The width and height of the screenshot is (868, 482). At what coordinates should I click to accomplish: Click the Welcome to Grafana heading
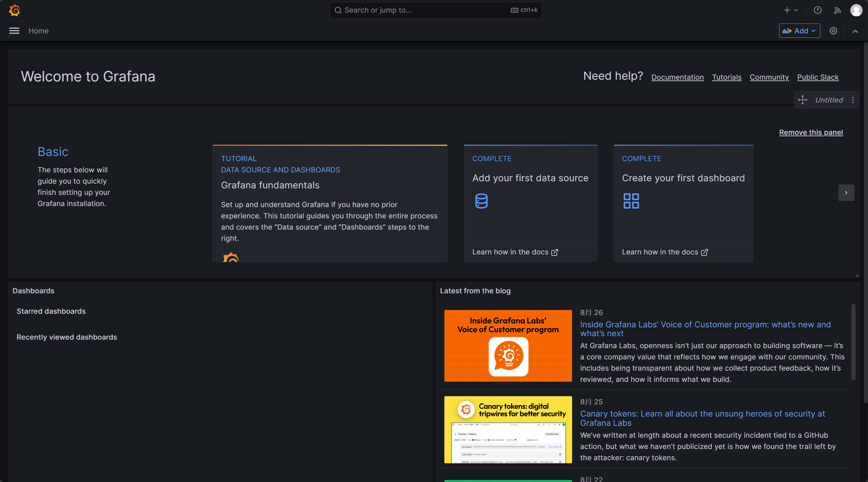(88, 76)
